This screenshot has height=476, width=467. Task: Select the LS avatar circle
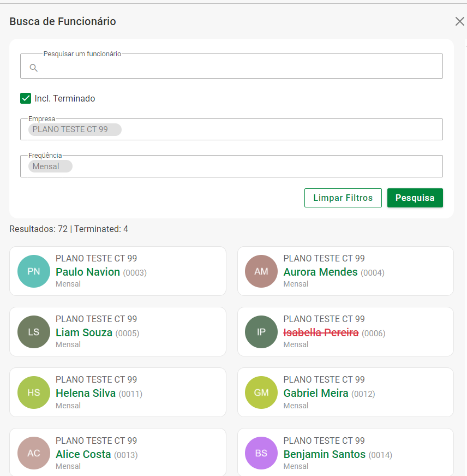pos(34,332)
